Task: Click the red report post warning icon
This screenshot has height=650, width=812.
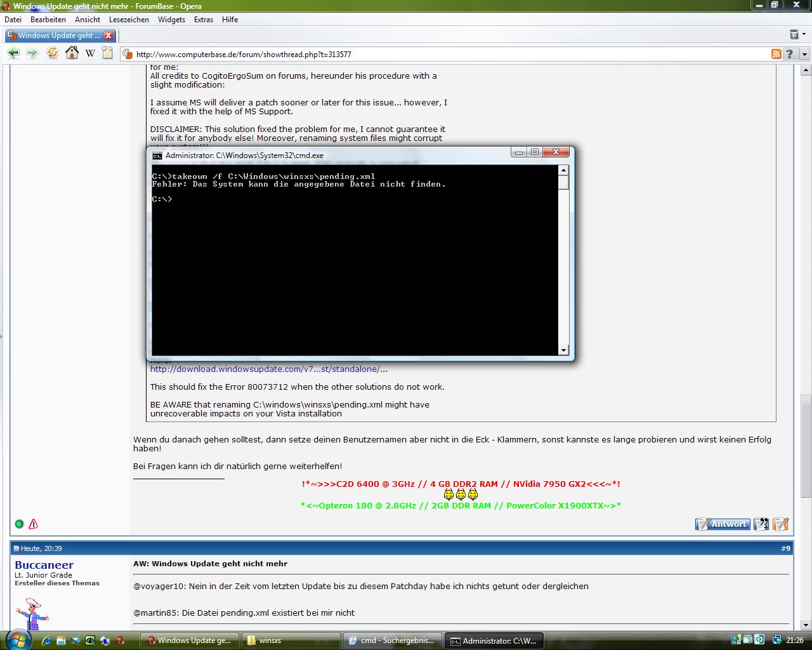Action: click(34, 524)
